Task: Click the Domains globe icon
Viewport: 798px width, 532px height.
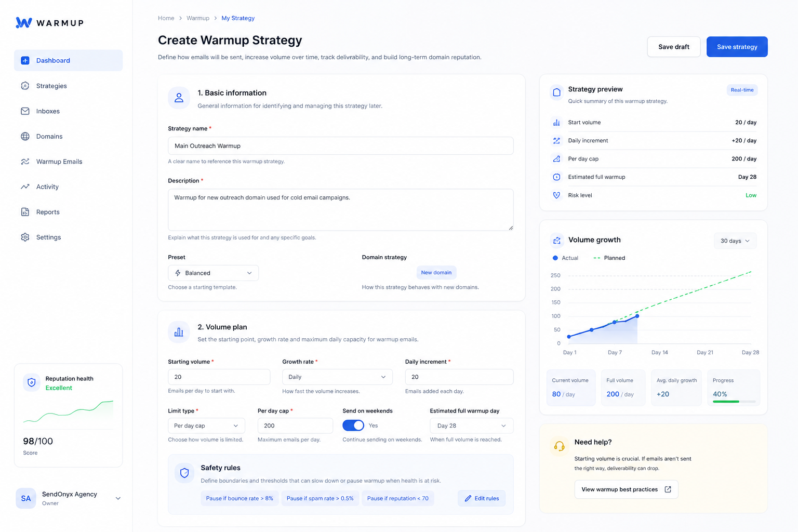Action: [x=25, y=136]
